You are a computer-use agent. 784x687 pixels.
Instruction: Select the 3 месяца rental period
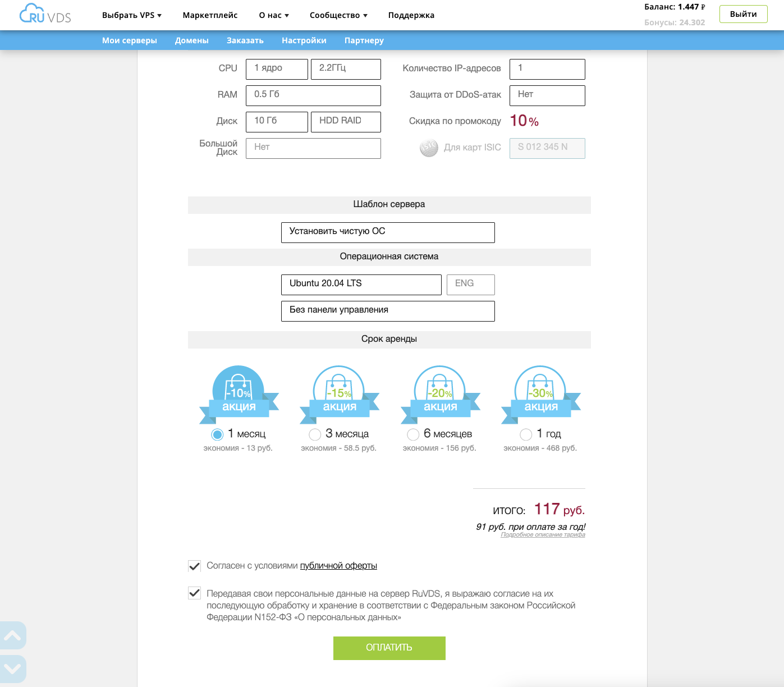tap(315, 434)
